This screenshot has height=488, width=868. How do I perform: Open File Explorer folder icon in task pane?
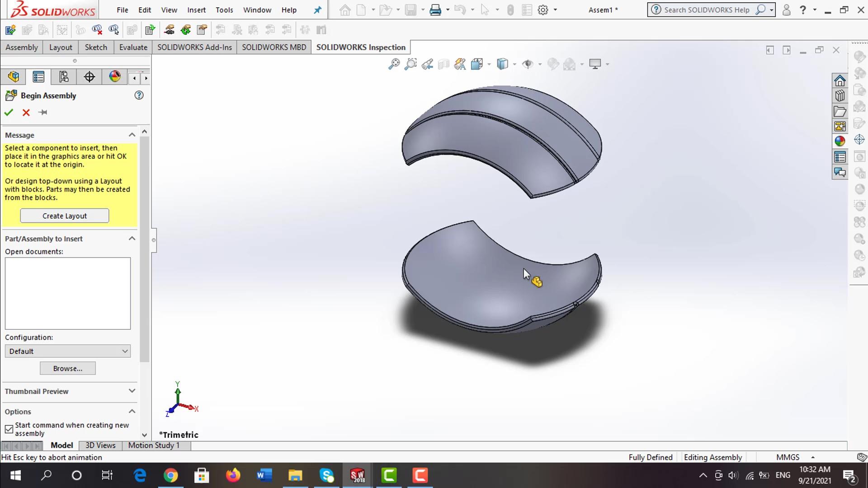840,111
